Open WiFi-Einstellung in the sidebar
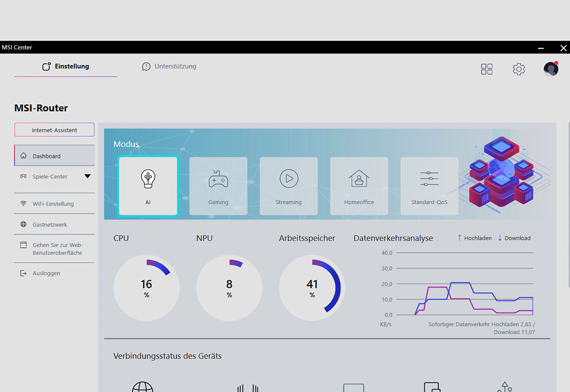 [x=55, y=204]
